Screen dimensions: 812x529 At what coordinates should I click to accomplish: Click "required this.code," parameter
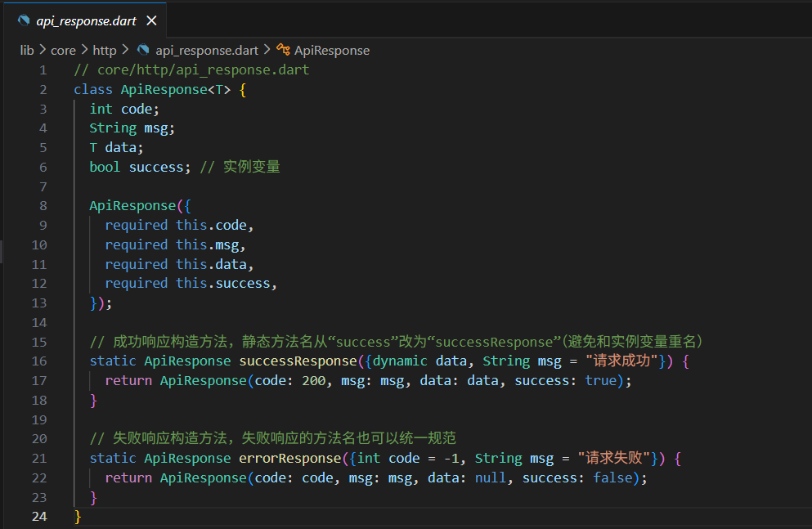coord(179,226)
